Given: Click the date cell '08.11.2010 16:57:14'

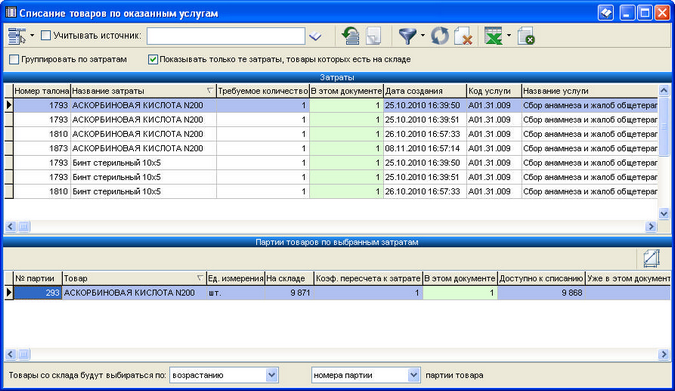Looking at the screenshot, I should pos(424,148).
